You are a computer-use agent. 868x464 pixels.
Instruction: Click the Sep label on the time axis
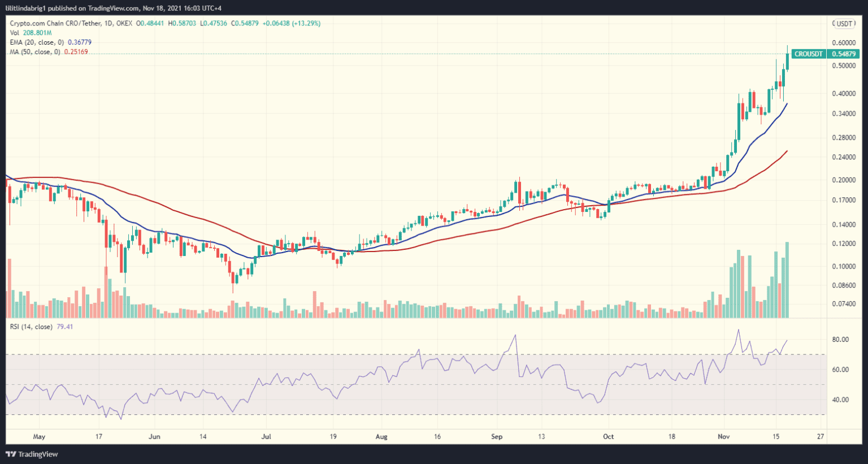click(x=497, y=436)
